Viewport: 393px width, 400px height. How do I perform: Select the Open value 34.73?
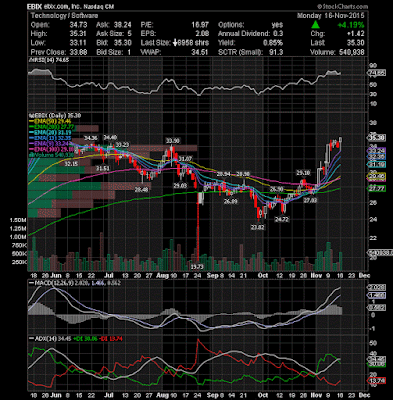78,25
